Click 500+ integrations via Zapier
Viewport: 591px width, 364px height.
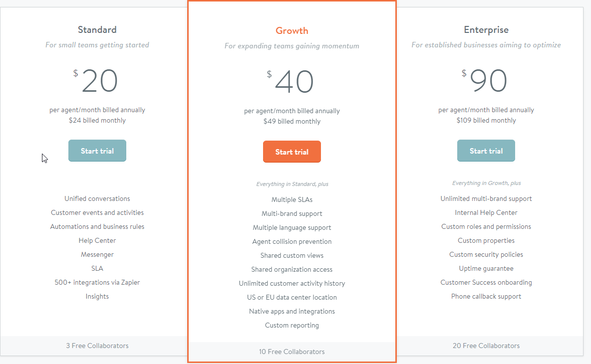point(97,282)
